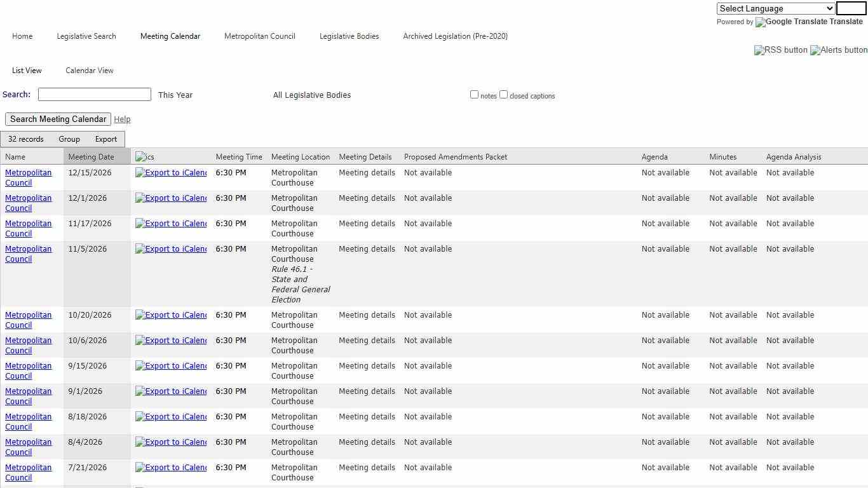Export the 11/5/2026 election meeting to iCalendar
868x488 pixels.
coord(170,248)
